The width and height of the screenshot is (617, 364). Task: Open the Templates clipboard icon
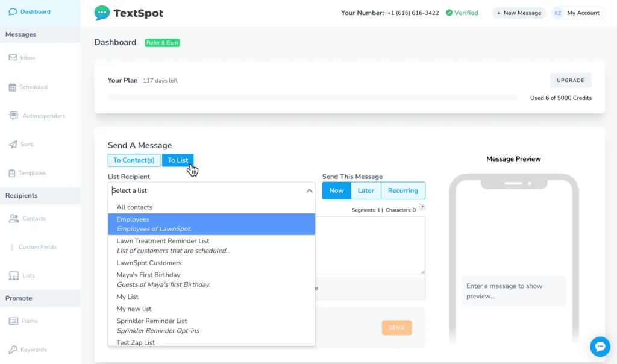(12, 173)
